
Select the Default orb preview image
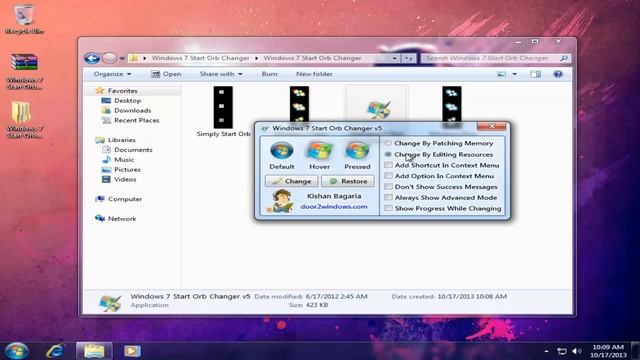click(282, 150)
